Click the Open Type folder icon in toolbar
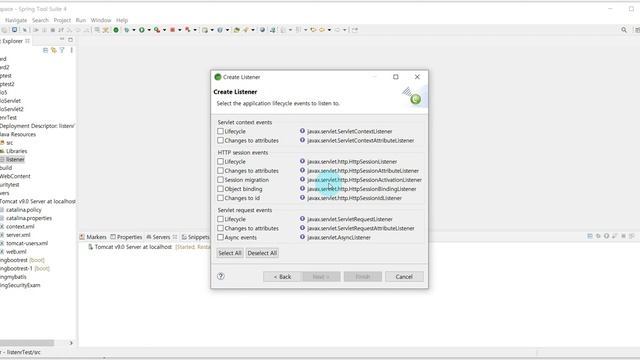 click(236, 30)
